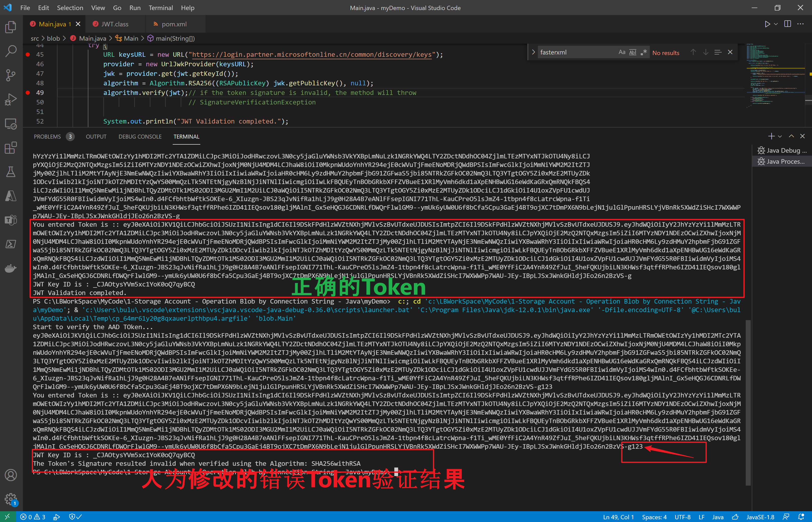Open the Source Control view
This screenshot has width=812, height=522.
(11, 75)
